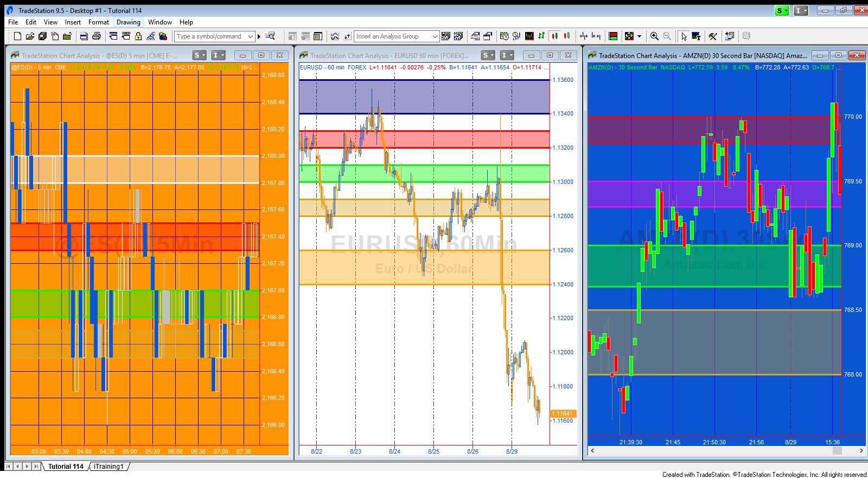This screenshot has width=868, height=478.
Task: Open the Format menu
Action: [x=99, y=22]
